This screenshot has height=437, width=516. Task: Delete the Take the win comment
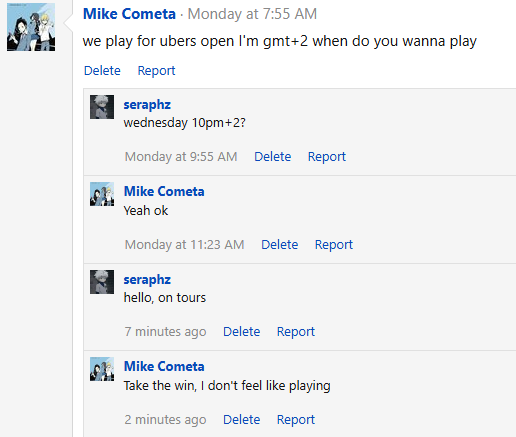(x=242, y=420)
